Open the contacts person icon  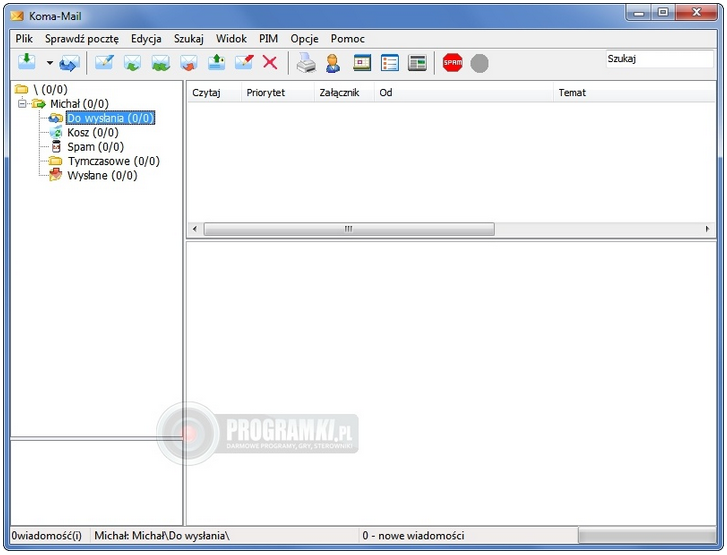click(x=332, y=63)
